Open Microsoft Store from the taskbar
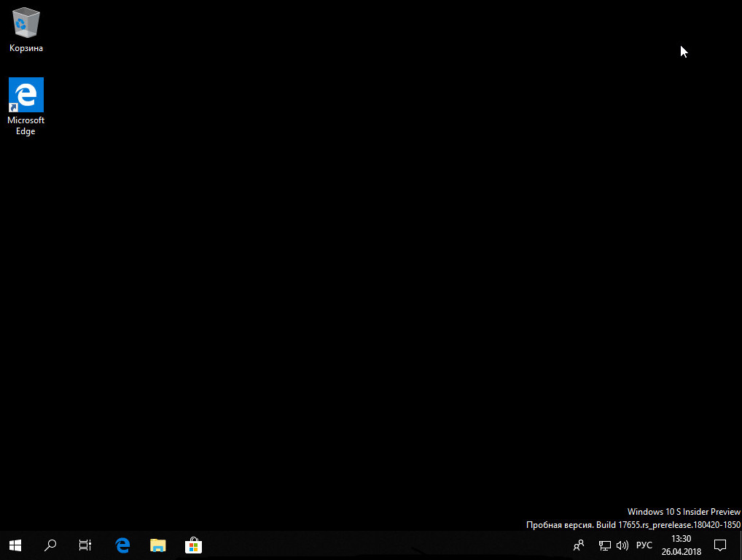 [194, 545]
